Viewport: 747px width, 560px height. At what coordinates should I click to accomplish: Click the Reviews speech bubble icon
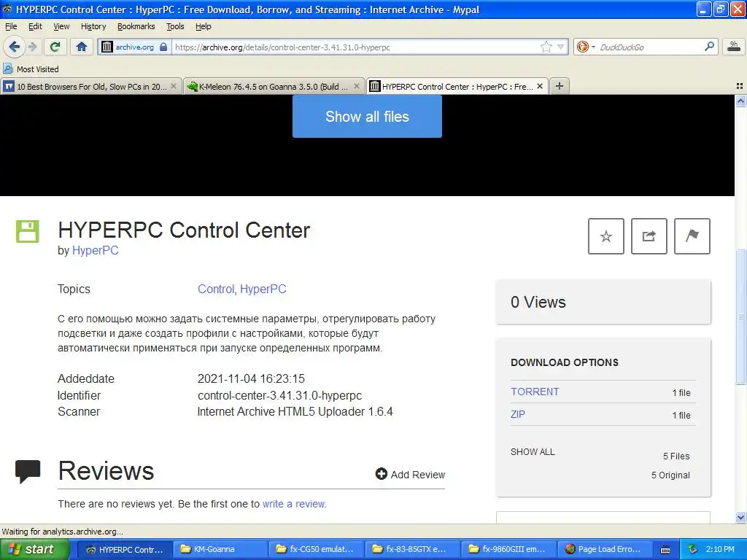28,472
